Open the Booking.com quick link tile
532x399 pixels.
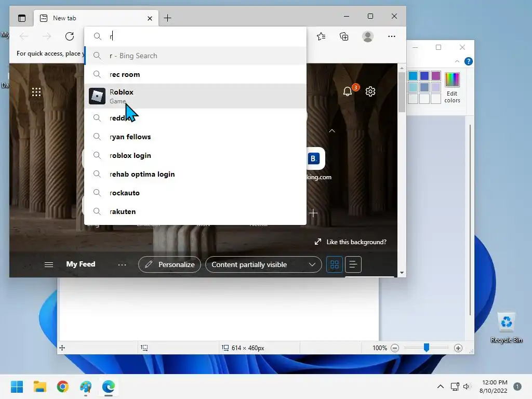click(x=315, y=158)
